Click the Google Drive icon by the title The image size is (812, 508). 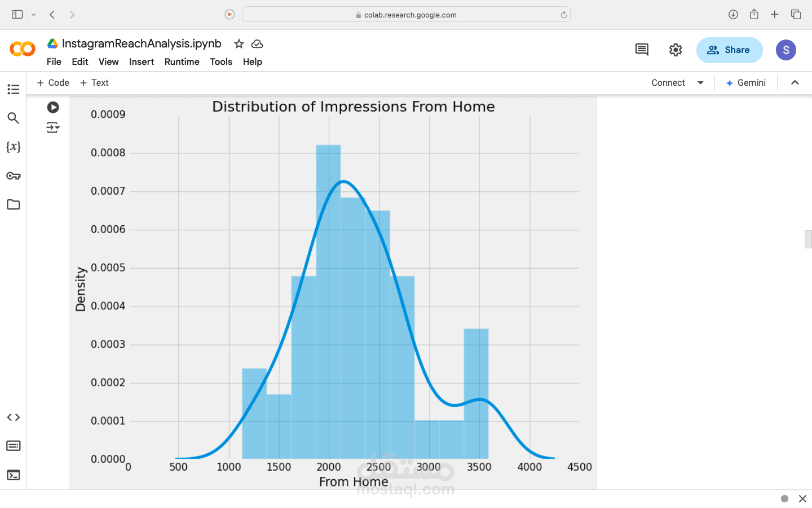[x=52, y=43]
